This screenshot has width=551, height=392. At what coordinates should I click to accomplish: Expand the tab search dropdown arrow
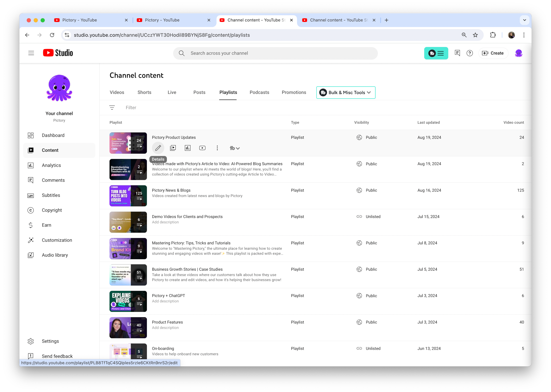[524, 20]
